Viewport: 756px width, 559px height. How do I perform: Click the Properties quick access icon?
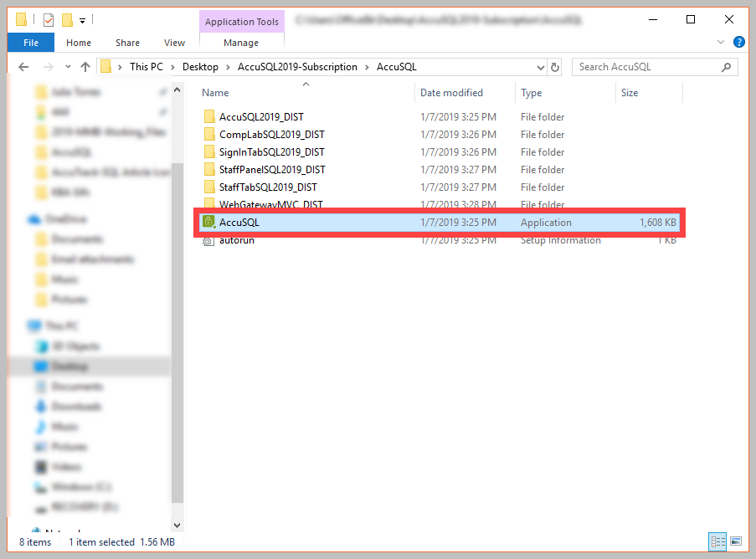pyautogui.click(x=49, y=20)
